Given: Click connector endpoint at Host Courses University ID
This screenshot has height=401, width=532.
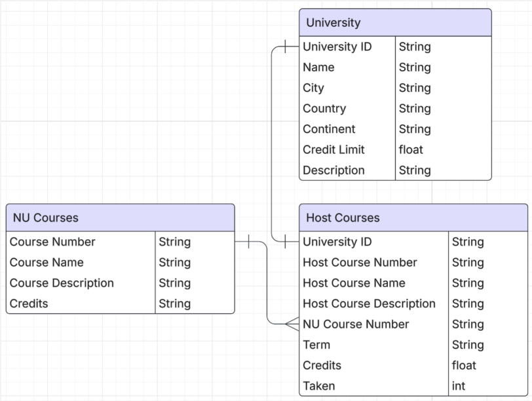Looking at the screenshot, I should click(286, 242).
